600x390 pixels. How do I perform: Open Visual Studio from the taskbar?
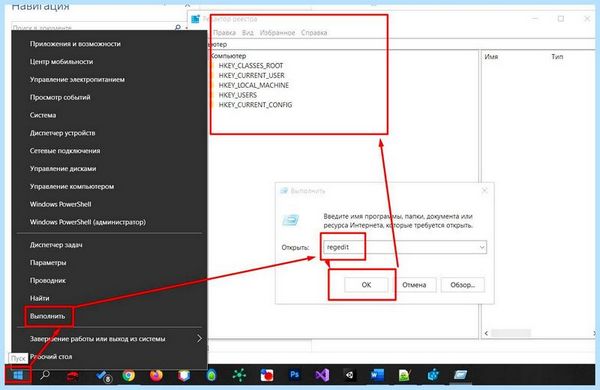(x=322, y=375)
